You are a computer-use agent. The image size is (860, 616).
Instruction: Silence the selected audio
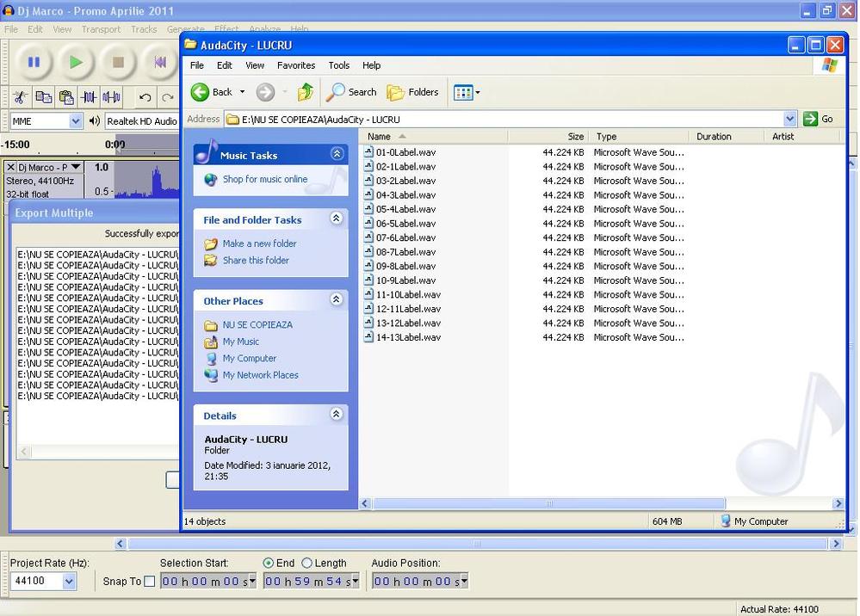coord(111,97)
